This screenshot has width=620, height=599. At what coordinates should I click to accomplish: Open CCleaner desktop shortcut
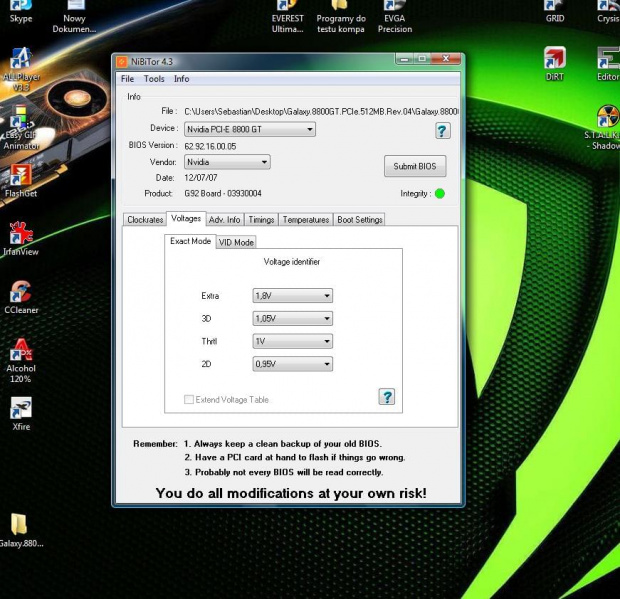pos(21,297)
